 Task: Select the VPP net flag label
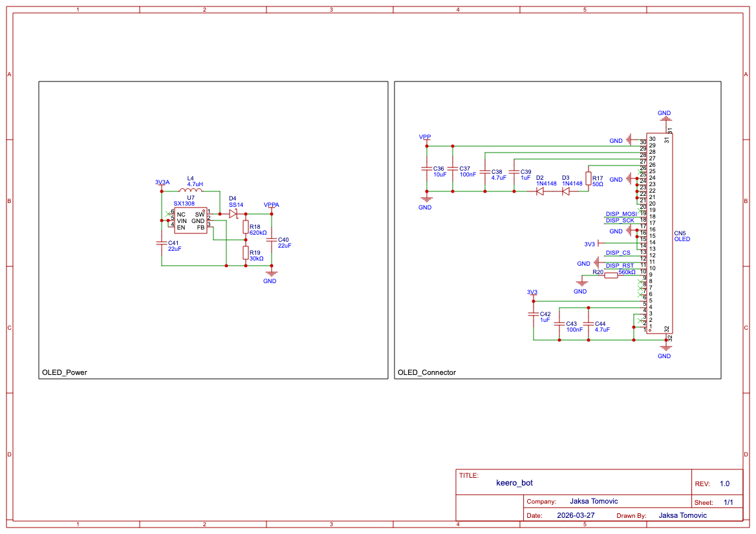426,136
